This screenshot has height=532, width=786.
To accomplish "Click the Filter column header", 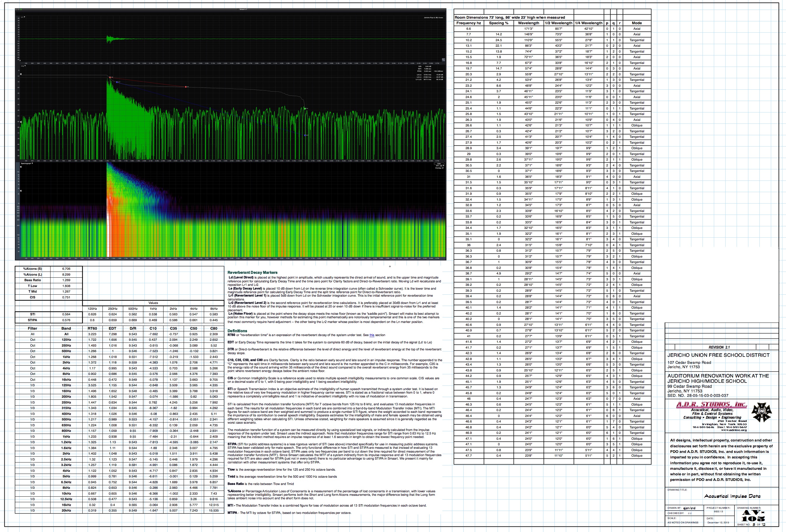I will (32, 328).
